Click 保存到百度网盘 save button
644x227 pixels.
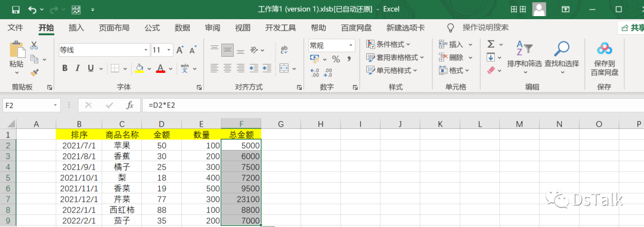click(605, 59)
